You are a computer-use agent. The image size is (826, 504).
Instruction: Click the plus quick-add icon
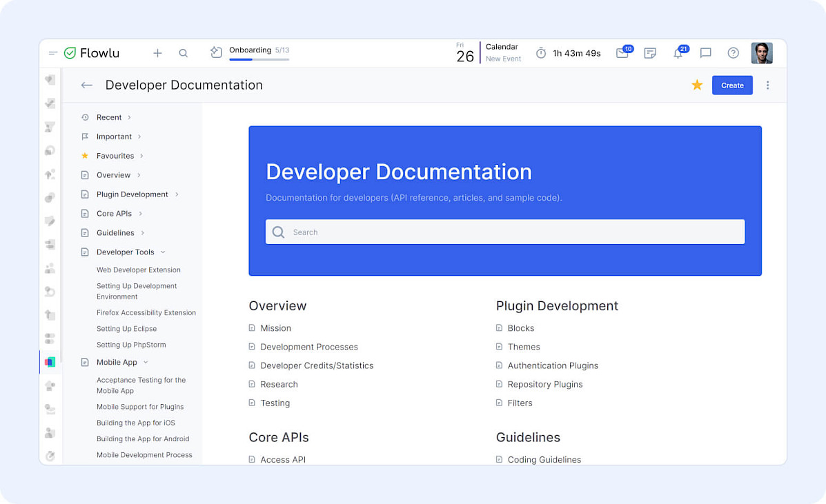point(157,53)
